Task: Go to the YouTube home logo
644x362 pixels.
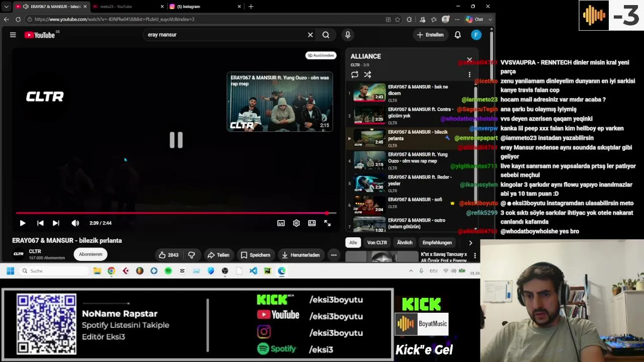Action: coord(40,35)
